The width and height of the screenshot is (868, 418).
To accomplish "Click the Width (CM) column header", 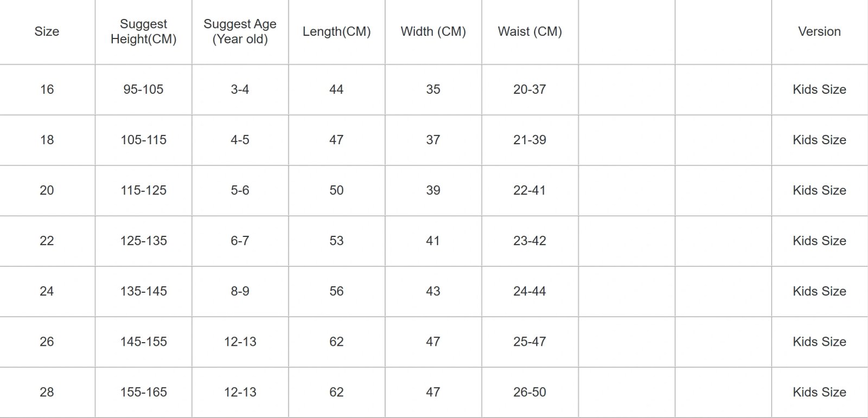I will click(433, 31).
